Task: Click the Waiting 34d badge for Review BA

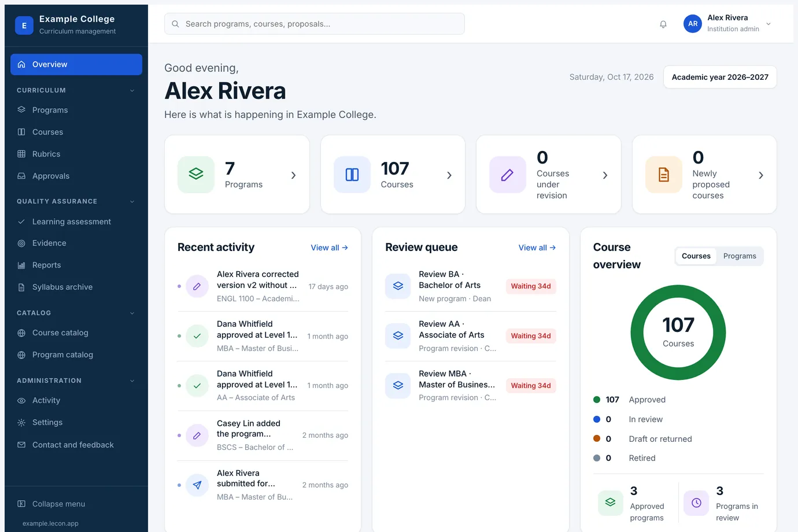Action: click(531, 286)
